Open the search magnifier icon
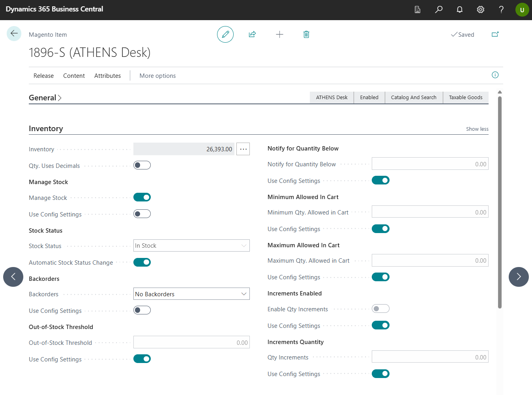This screenshot has height=395, width=532. (438, 9)
